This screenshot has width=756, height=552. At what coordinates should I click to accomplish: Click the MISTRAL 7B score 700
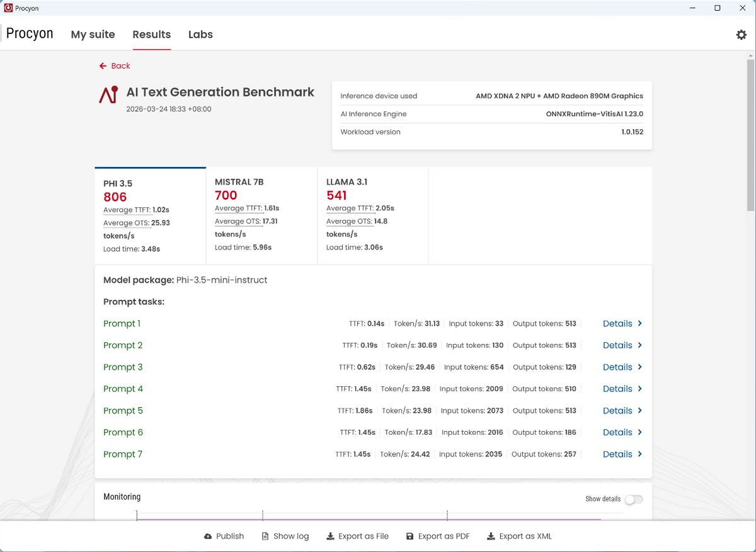pyautogui.click(x=226, y=195)
